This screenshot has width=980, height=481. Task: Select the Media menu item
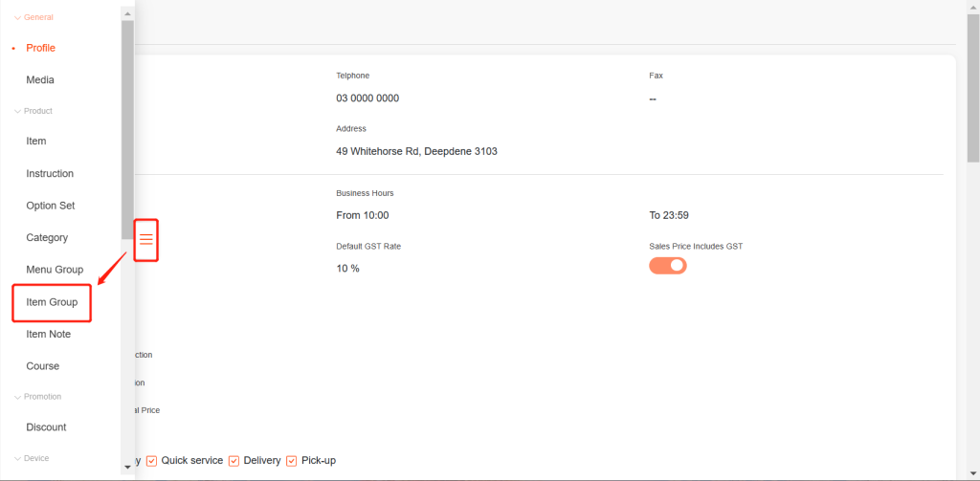(40, 80)
